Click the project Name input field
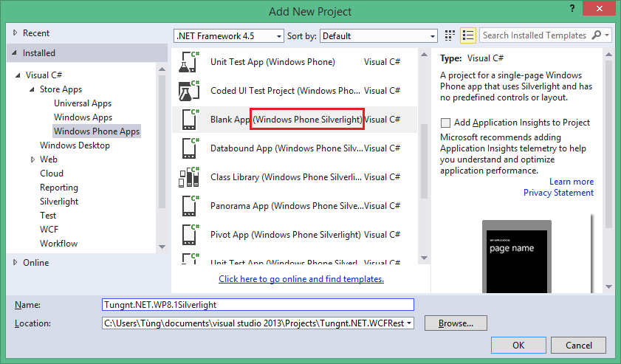This screenshot has width=621, height=364. (x=258, y=305)
